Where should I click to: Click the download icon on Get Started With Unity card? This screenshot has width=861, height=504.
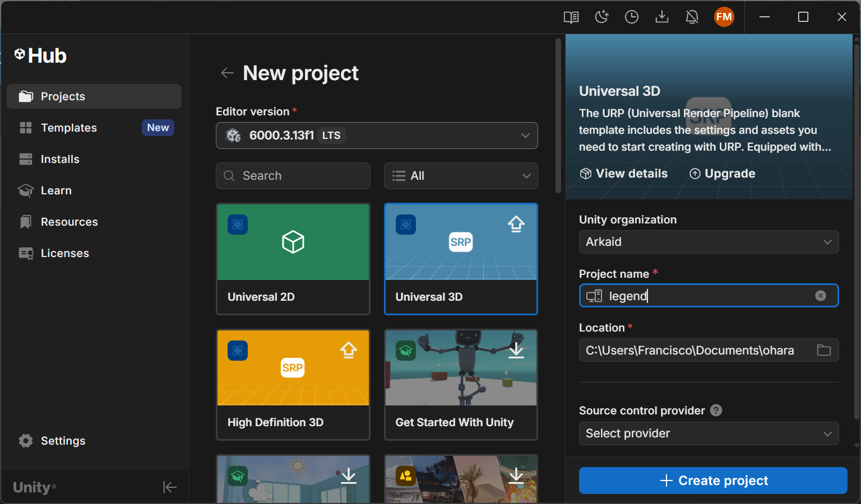tap(516, 350)
